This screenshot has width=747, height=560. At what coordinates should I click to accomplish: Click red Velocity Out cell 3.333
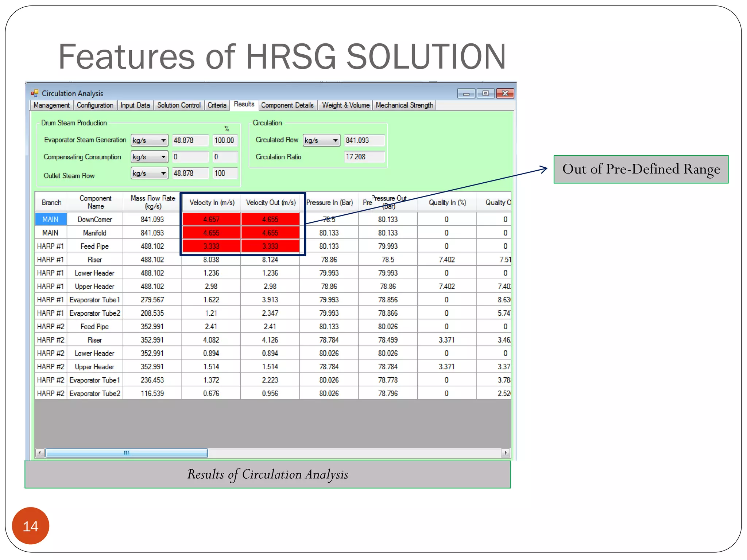(270, 246)
